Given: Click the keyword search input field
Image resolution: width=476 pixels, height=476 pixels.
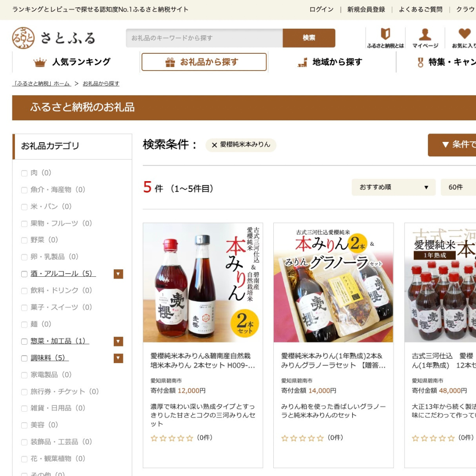Looking at the screenshot, I should coord(205,38).
